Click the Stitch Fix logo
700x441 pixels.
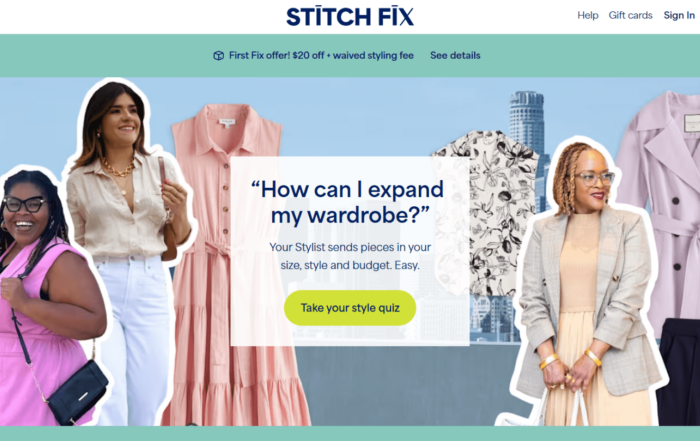[350, 17]
